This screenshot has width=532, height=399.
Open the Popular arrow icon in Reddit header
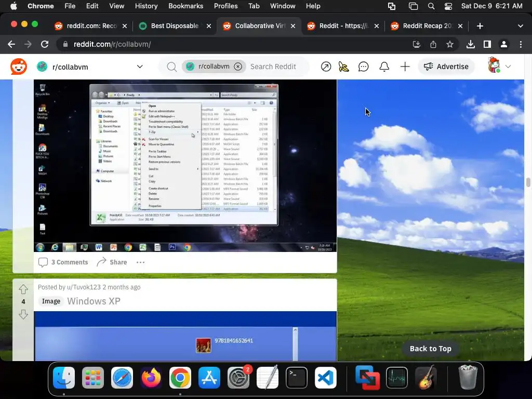[326, 66]
